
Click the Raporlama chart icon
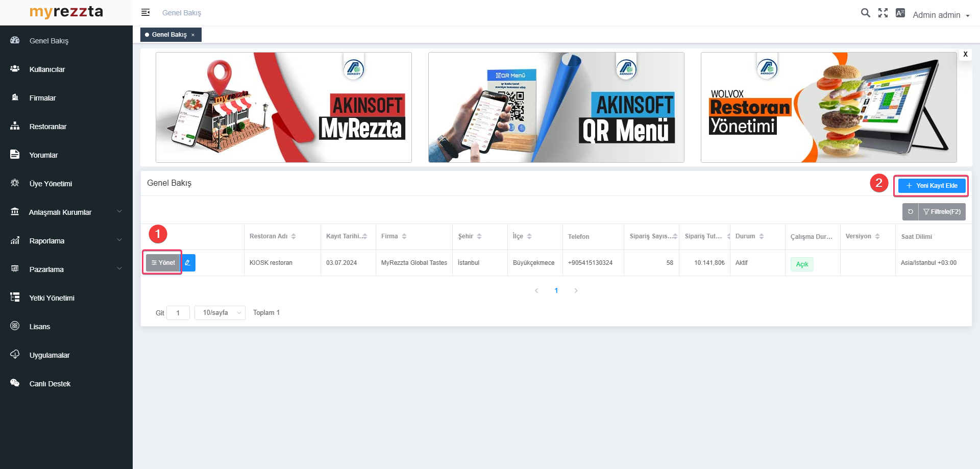tap(15, 240)
